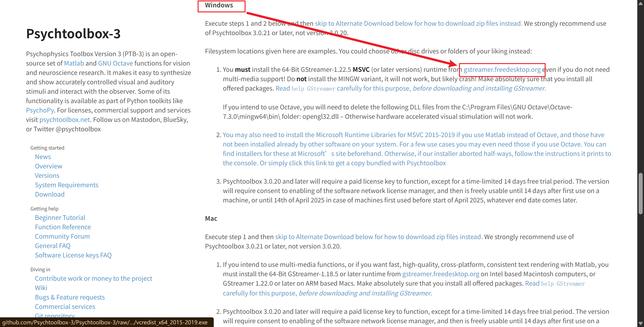The height and width of the screenshot is (327, 644).
Task: Open Contribute work or money link
Action: (94, 278)
